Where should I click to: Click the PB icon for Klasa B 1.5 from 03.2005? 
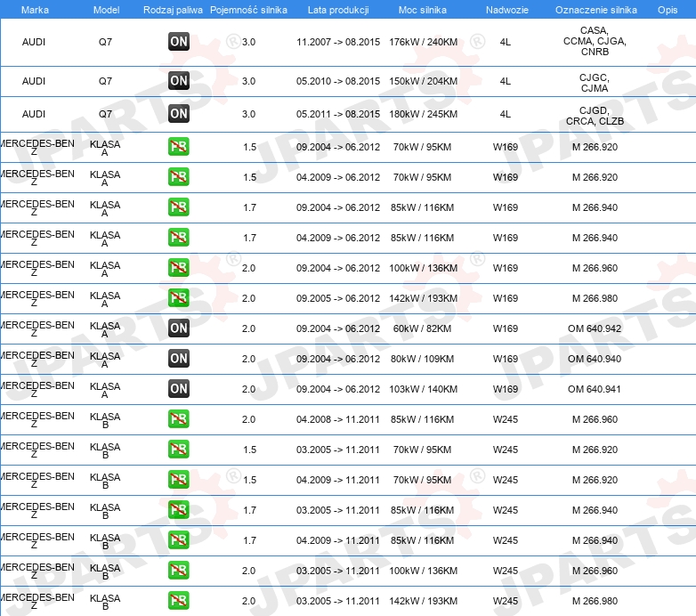tap(179, 450)
